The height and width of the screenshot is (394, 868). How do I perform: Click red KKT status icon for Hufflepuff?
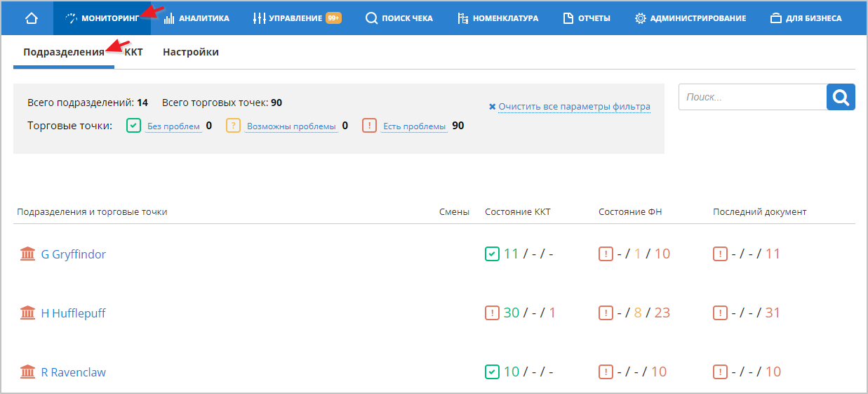point(492,313)
